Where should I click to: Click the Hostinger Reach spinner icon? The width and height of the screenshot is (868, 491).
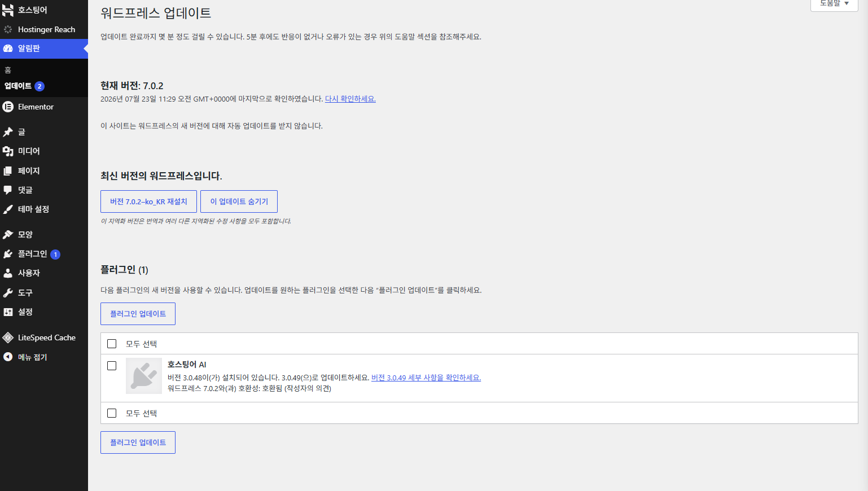tap(8, 29)
